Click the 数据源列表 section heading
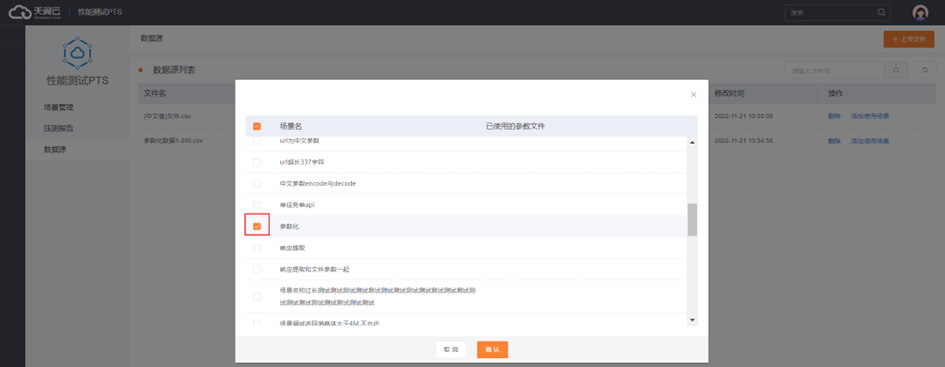The height and width of the screenshot is (367, 945). pos(174,71)
